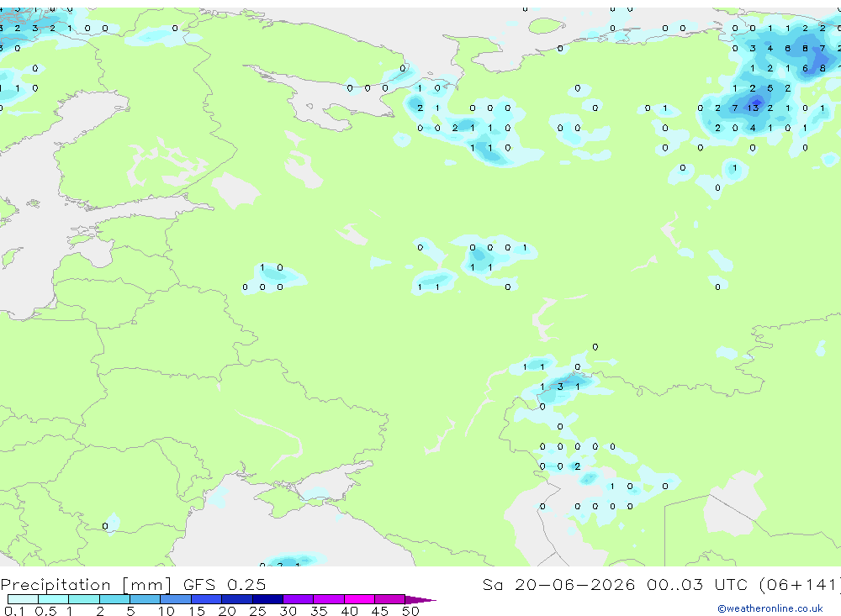Click the legend tick label '0.5'
The image size is (841, 616).
[45, 611]
